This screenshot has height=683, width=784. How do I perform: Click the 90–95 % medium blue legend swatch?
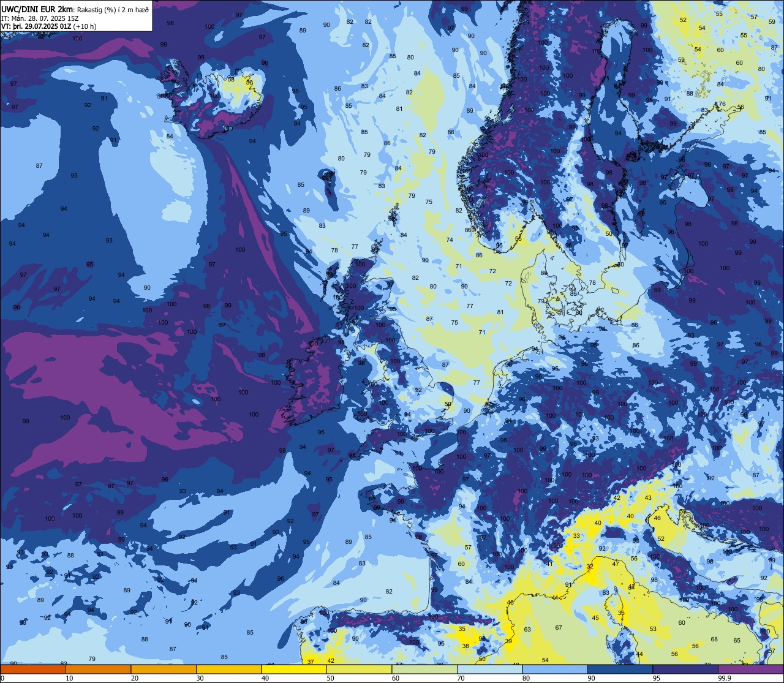620,669
